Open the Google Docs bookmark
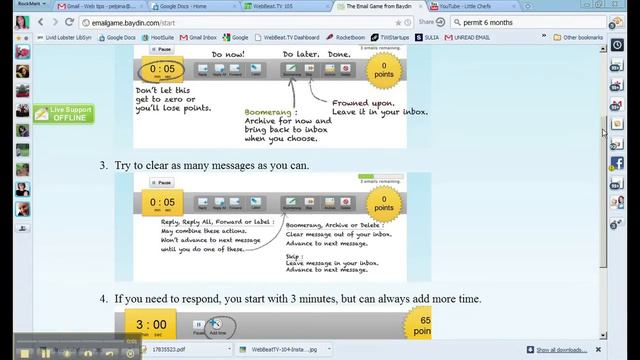The height and width of the screenshot is (360, 640). [x=117, y=38]
